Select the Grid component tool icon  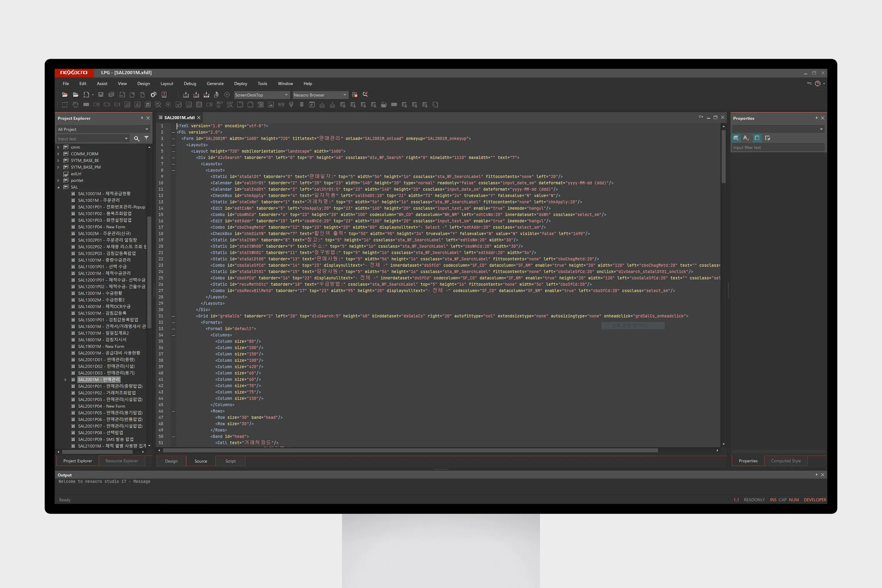coord(199,105)
